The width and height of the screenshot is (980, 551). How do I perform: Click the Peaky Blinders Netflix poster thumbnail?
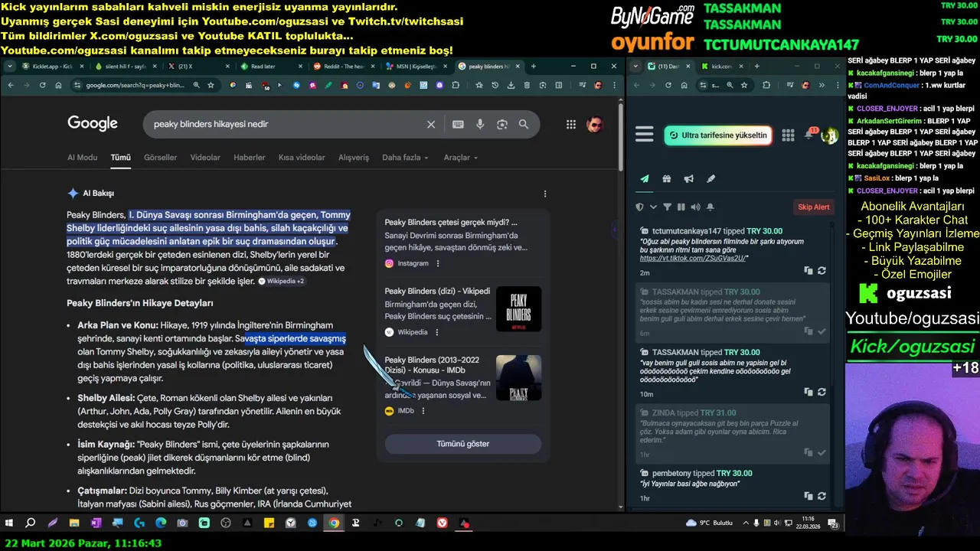coord(518,309)
